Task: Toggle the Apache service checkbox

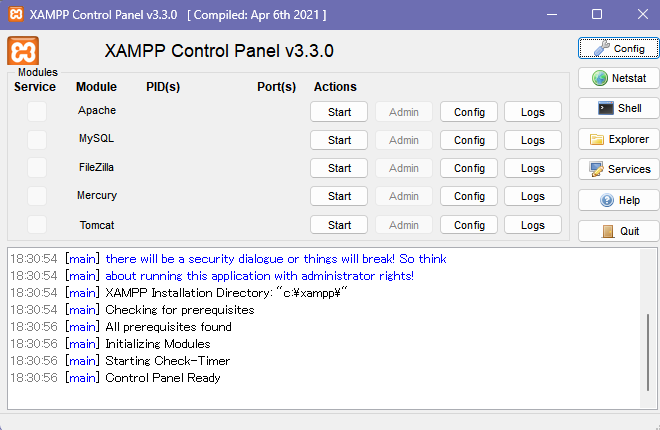Action: [37, 112]
